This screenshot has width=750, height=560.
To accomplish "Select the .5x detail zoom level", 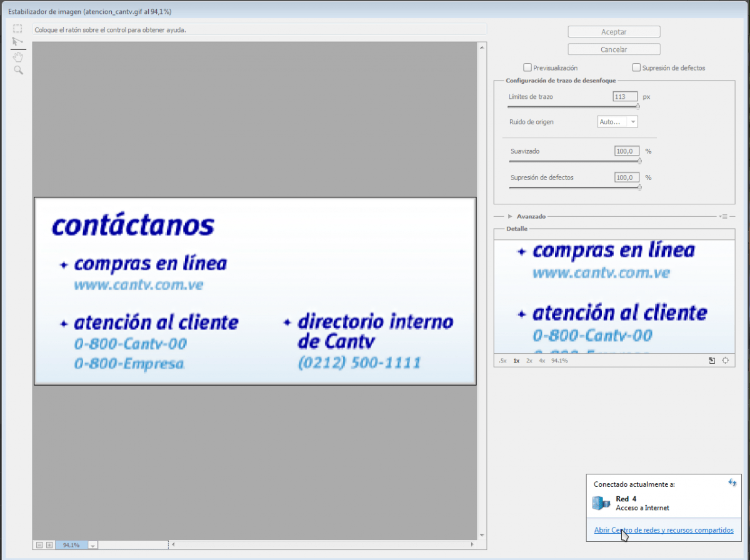I will pyautogui.click(x=502, y=361).
